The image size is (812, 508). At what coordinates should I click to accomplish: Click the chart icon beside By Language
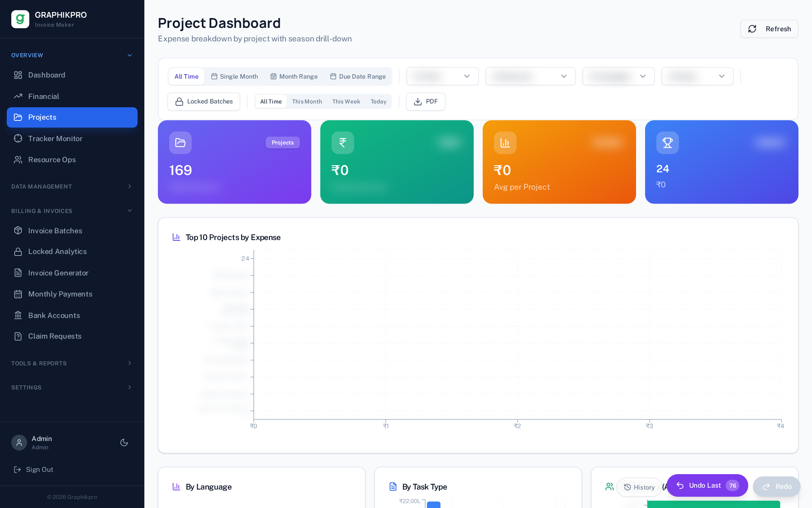click(176, 487)
